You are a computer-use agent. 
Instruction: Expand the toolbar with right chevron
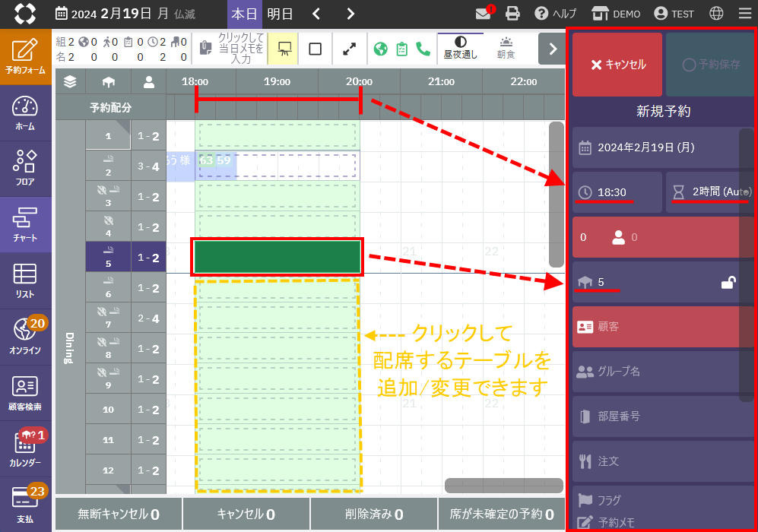tap(552, 49)
